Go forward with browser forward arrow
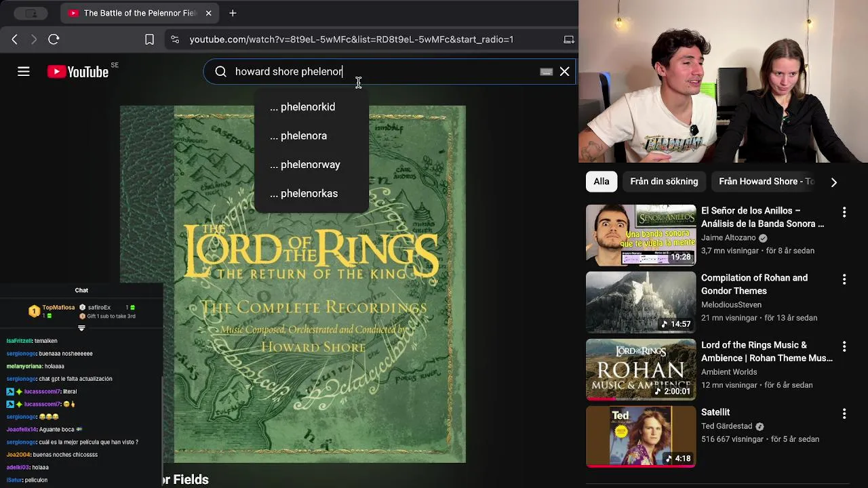This screenshot has width=868, height=488. 34,39
